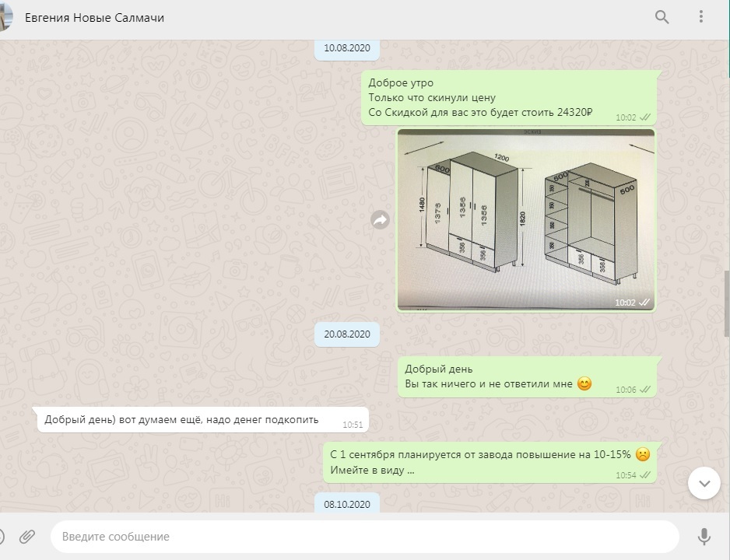Open the contact profile avatar
The image size is (730, 560).
click(x=5, y=17)
